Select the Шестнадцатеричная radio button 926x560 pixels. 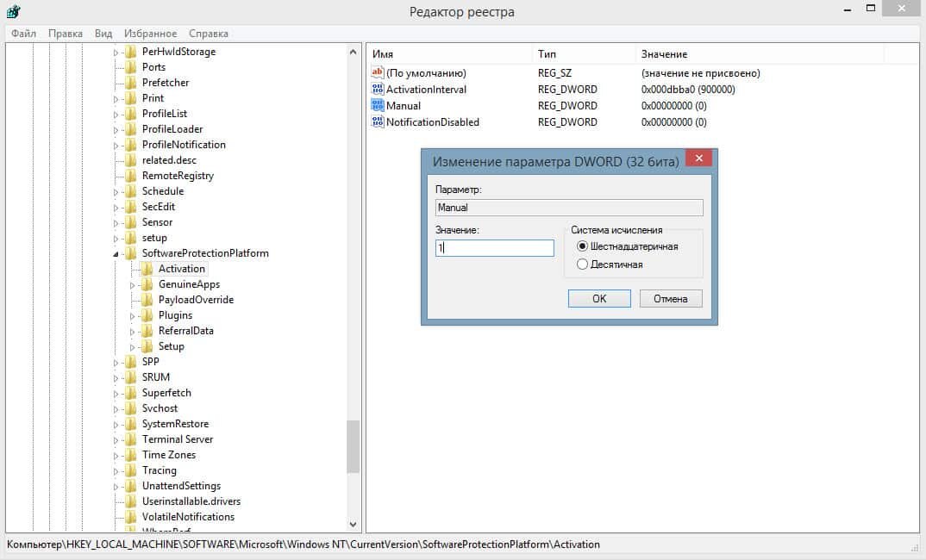click(582, 246)
